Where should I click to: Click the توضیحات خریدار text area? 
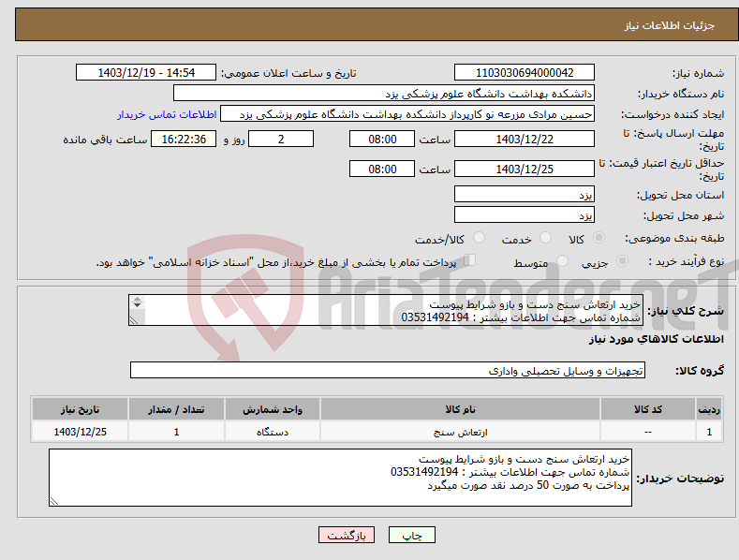pos(340,478)
